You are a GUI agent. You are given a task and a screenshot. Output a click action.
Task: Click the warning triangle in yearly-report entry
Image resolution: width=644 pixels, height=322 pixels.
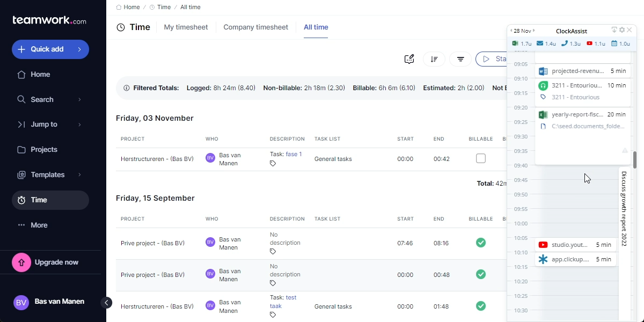tap(625, 151)
